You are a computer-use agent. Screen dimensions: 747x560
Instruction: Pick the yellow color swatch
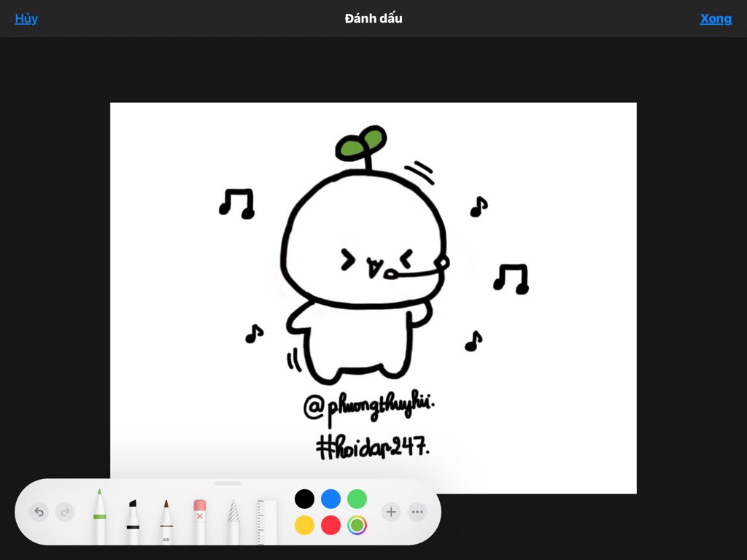(x=304, y=525)
